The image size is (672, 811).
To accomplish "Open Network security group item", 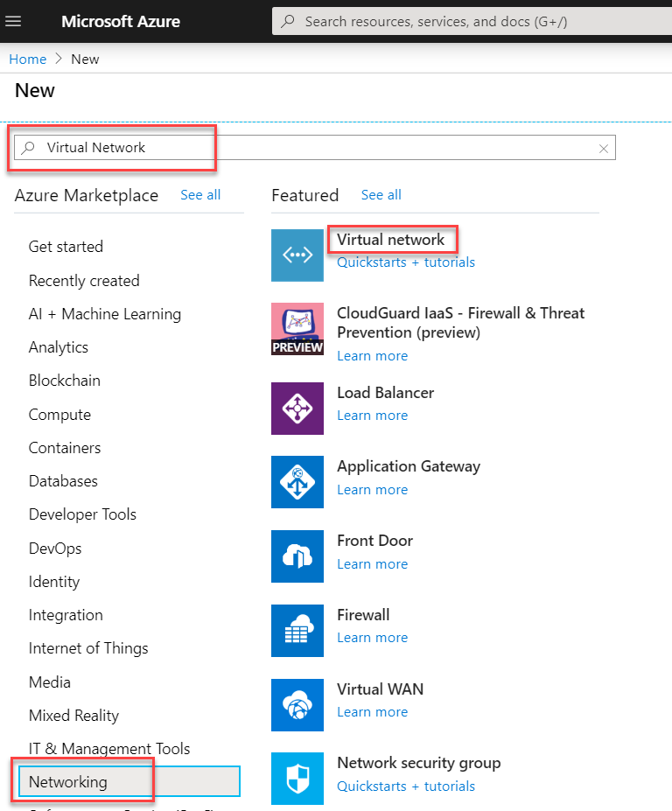I will click(418, 763).
